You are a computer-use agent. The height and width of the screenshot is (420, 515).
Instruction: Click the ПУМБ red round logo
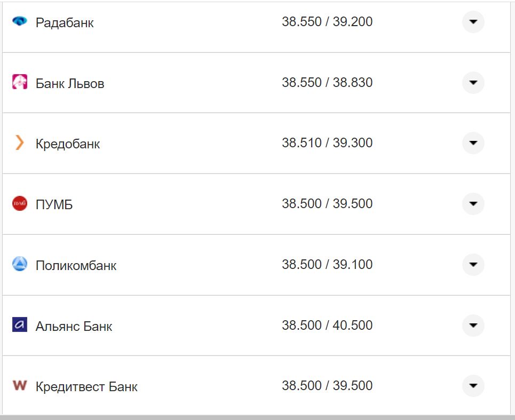[x=19, y=203]
